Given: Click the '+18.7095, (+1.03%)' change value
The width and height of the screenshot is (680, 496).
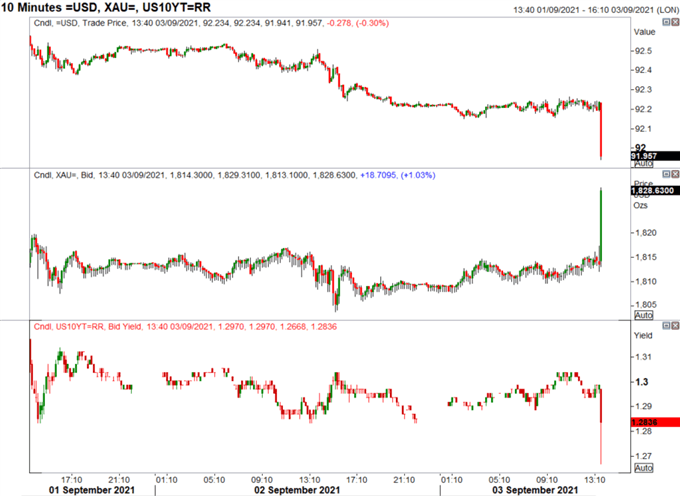Looking at the screenshot, I should 398,175.
